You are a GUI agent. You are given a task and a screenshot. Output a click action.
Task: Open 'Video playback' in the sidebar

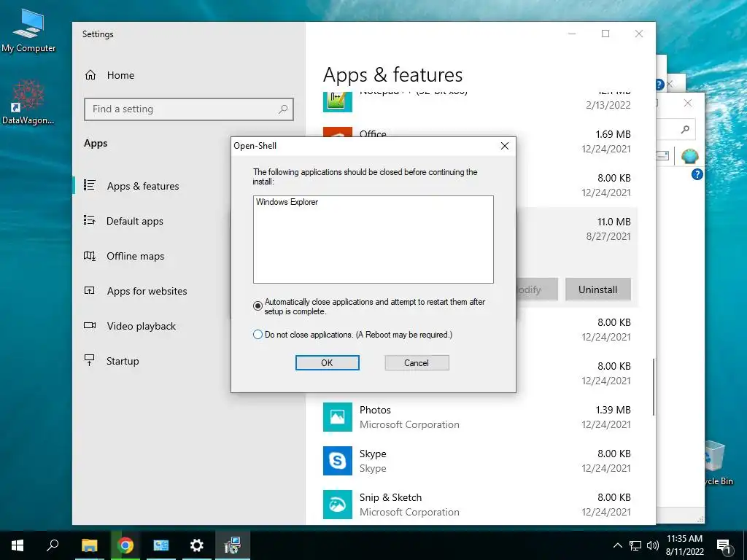click(141, 326)
